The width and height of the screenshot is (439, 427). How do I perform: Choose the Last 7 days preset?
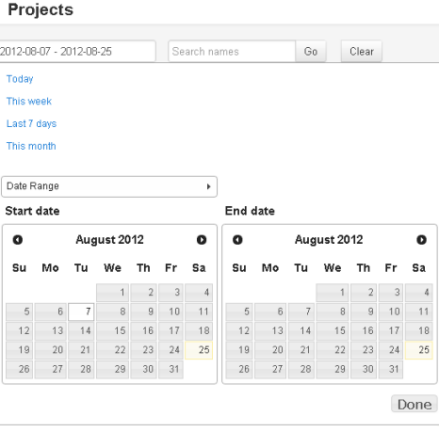(x=31, y=124)
